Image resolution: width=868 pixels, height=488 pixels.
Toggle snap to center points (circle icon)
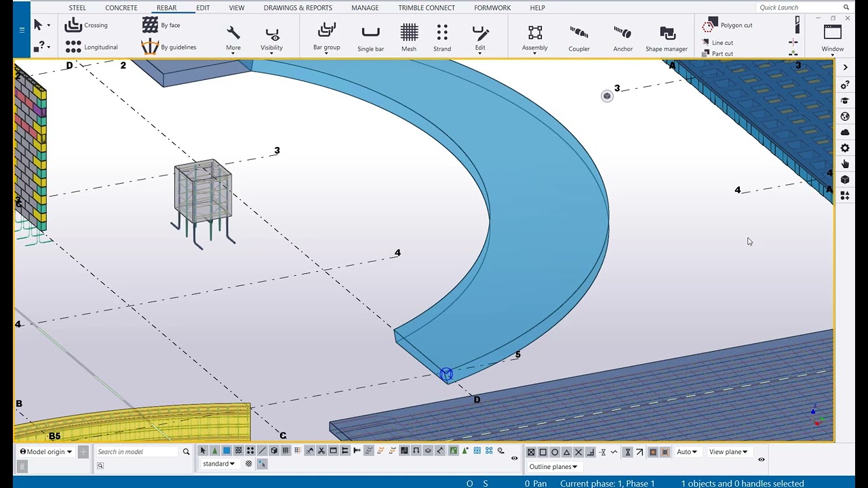[555, 452]
